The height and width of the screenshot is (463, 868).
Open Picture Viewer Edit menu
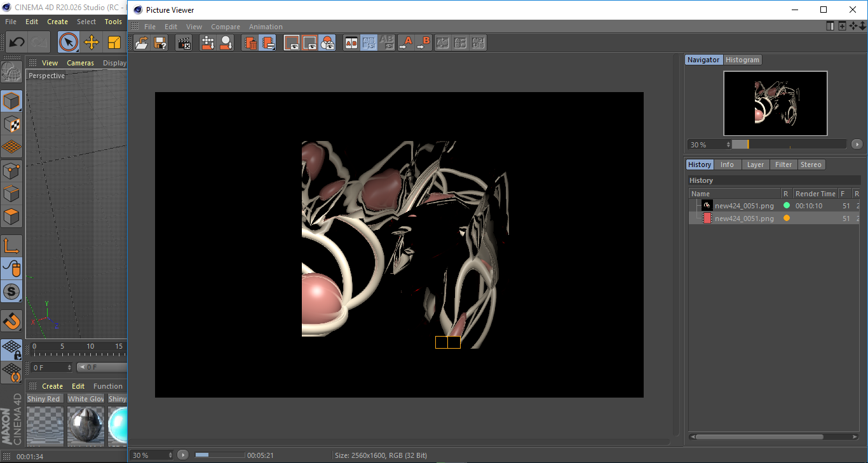(171, 27)
